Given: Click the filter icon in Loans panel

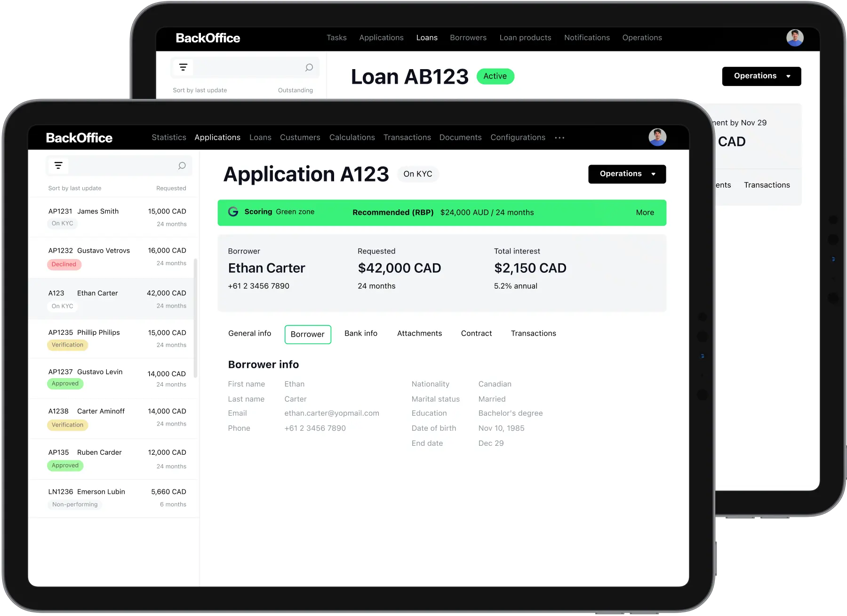Looking at the screenshot, I should [183, 67].
